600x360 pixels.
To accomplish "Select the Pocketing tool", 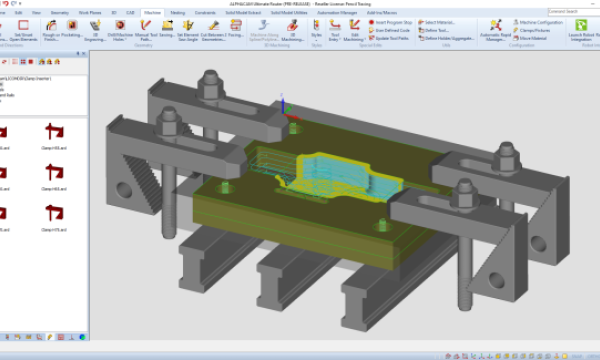I will click(x=72, y=29).
